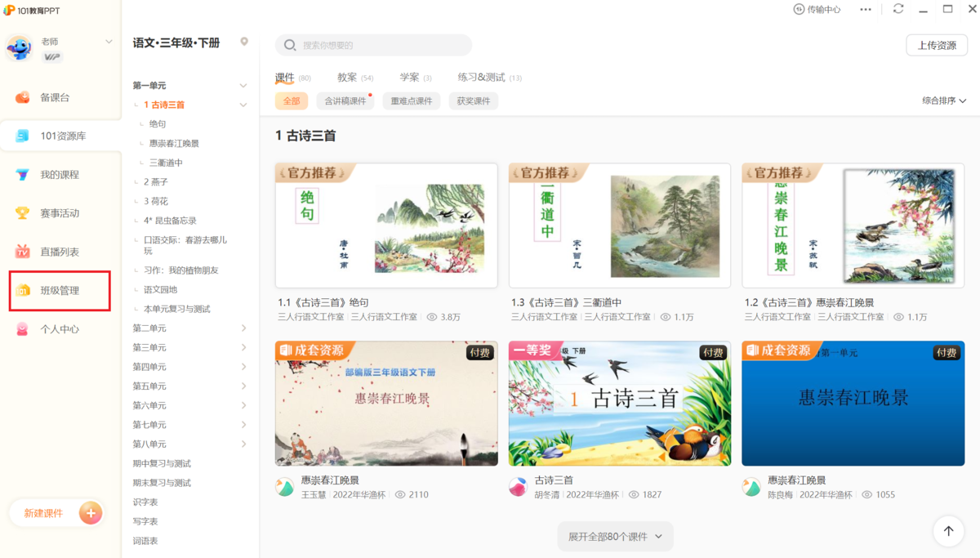Open 传输中心 transfer center
980x558 pixels.
pos(817,10)
